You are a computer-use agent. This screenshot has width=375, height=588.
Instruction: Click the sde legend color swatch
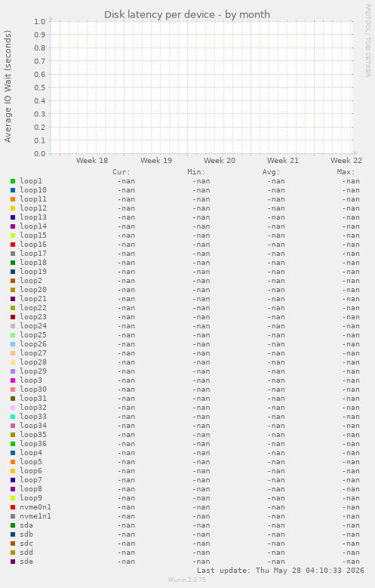[13, 562]
